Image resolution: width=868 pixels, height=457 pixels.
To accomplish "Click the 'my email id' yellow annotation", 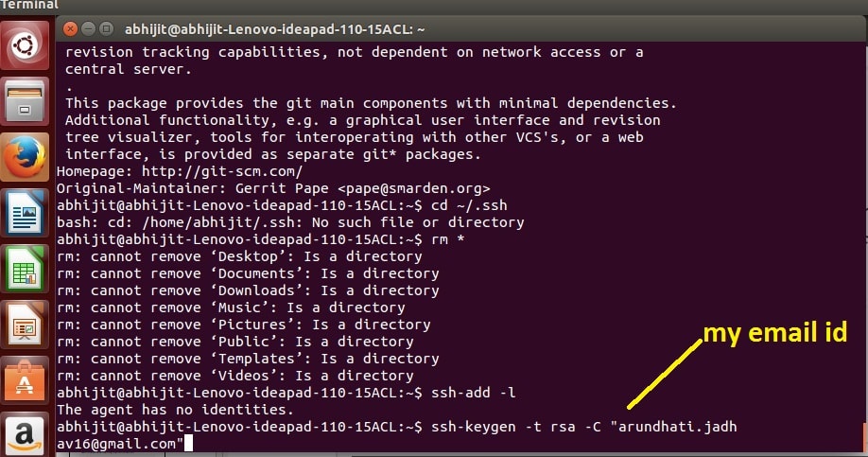I will [x=775, y=333].
